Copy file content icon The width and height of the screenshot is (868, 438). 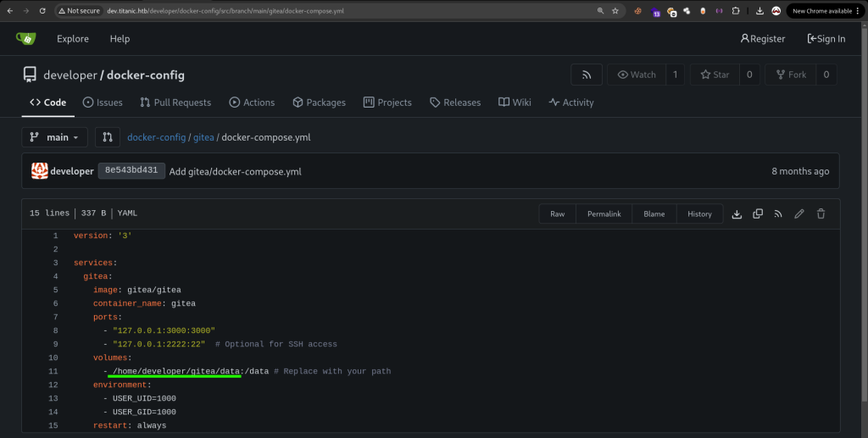tap(758, 214)
